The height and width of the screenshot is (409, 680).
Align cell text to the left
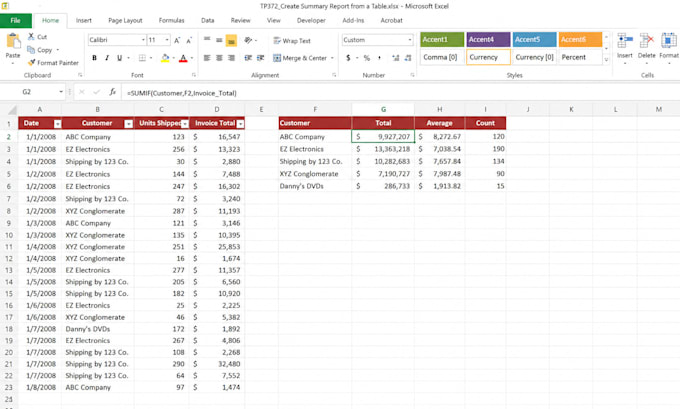(207, 58)
